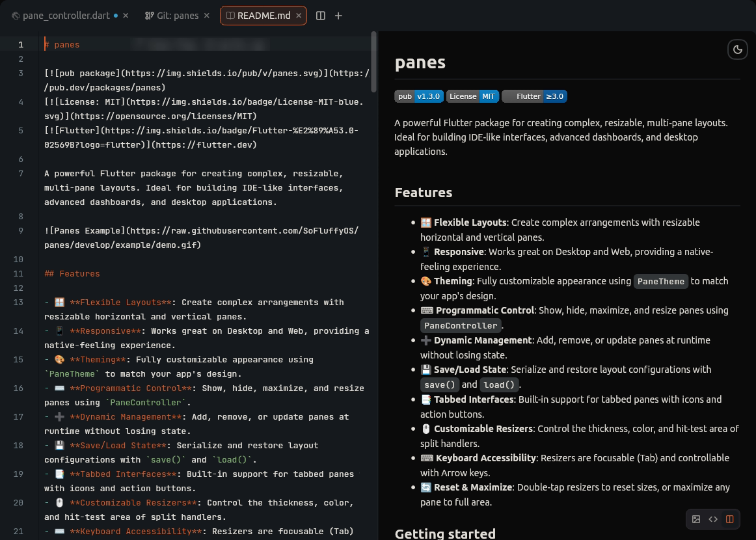The width and height of the screenshot is (756, 540).
Task: Open the License MIT badge link
Action: coord(472,96)
